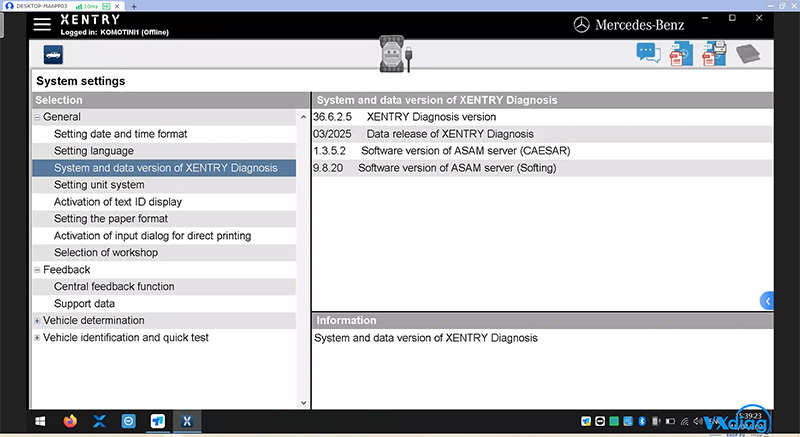Switch to the XENTRY taskbar app

pyautogui.click(x=187, y=421)
